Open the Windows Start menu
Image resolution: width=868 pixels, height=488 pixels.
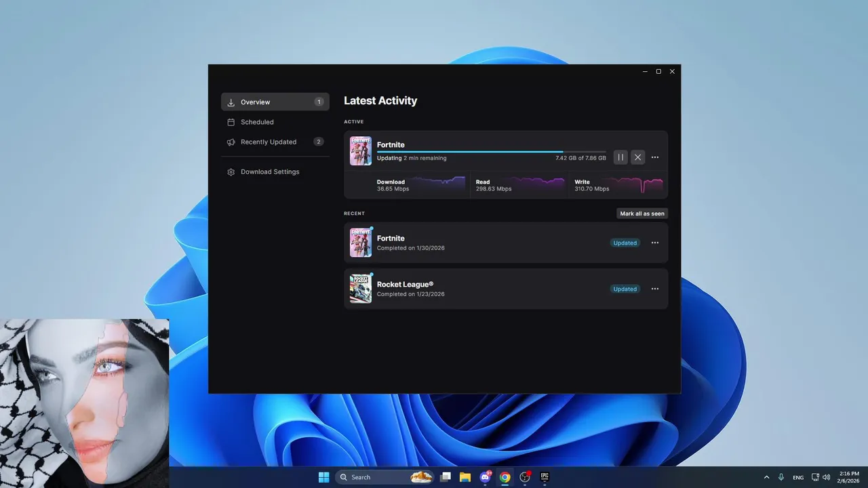point(323,477)
